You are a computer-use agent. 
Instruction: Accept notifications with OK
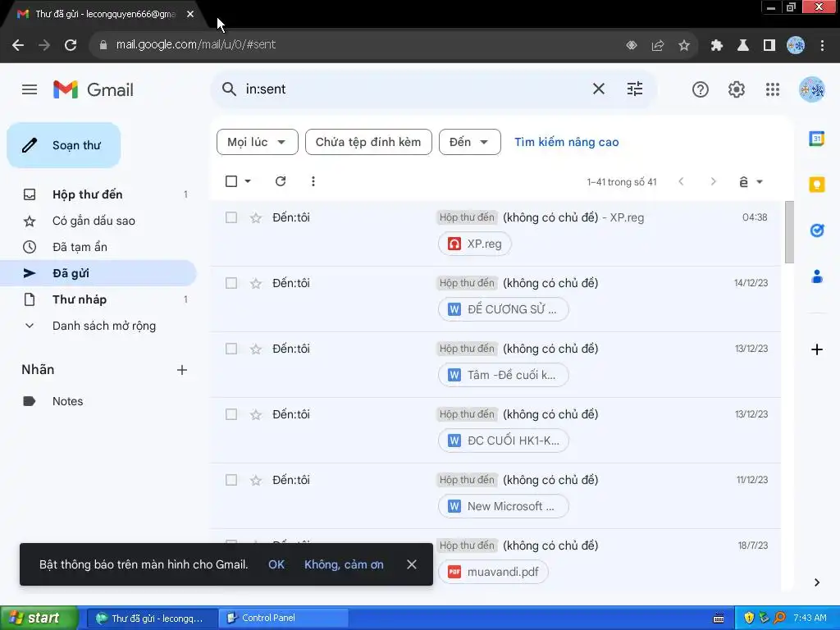(276, 564)
